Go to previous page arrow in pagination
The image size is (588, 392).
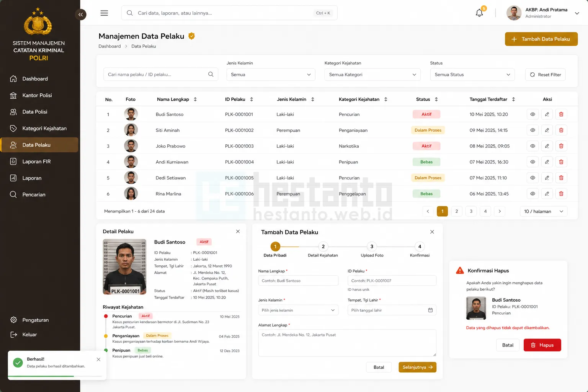pyautogui.click(x=428, y=211)
